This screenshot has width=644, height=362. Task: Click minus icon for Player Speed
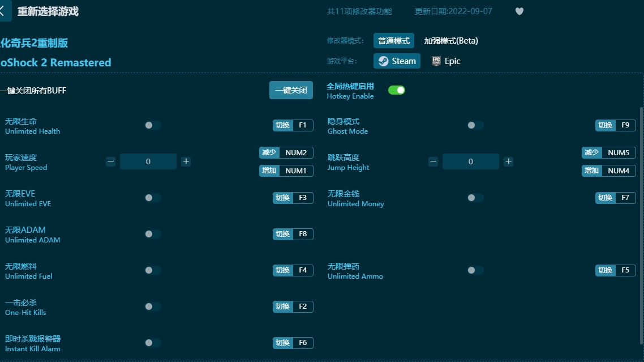(x=111, y=161)
